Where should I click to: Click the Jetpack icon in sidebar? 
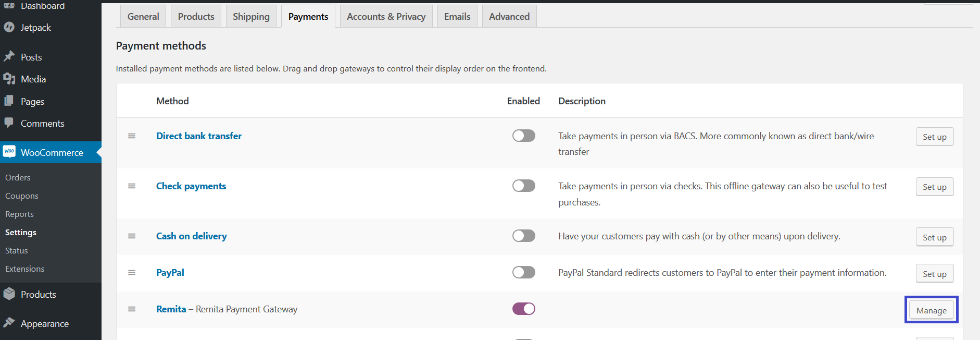(x=9, y=27)
